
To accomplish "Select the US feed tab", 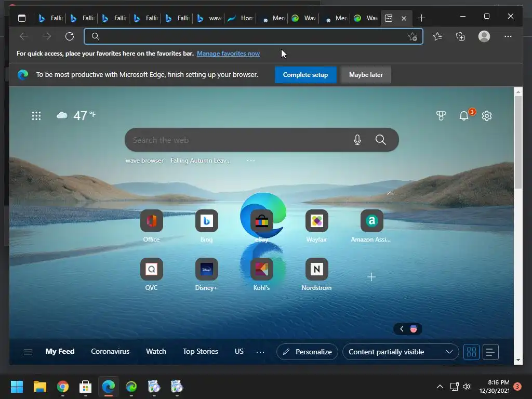I will click(x=239, y=352).
